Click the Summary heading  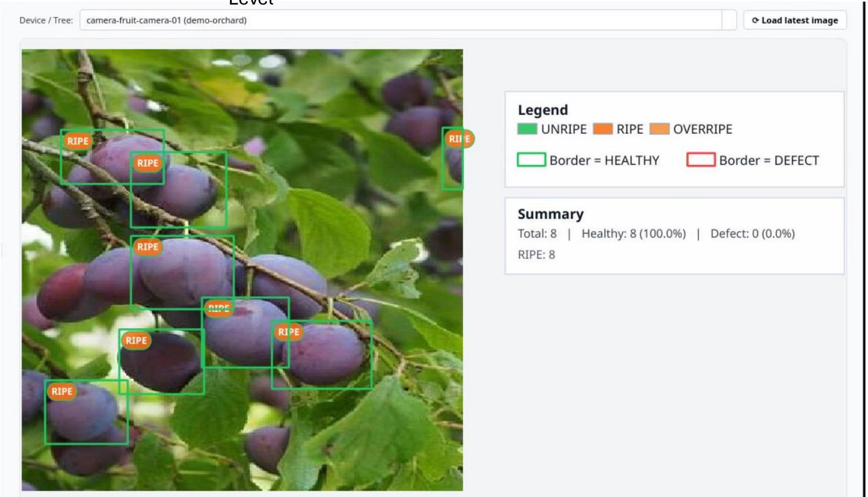(x=550, y=214)
